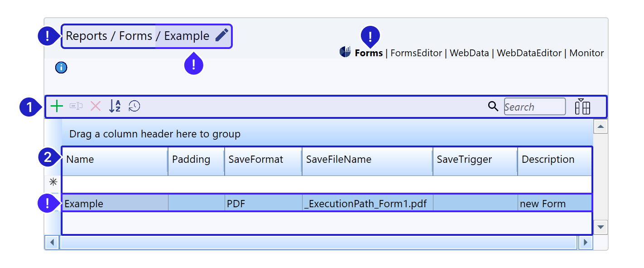Select the Example row's PDF cell

263,204
